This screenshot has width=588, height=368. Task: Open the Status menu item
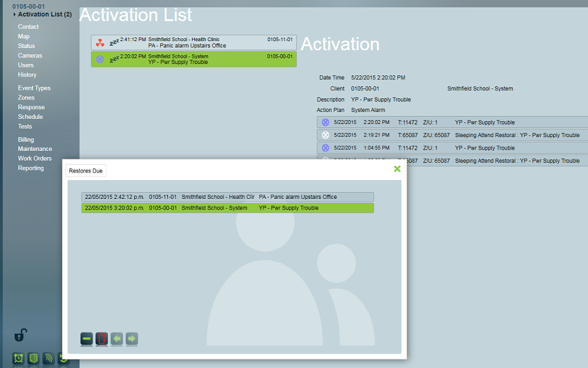[x=26, y=46]
